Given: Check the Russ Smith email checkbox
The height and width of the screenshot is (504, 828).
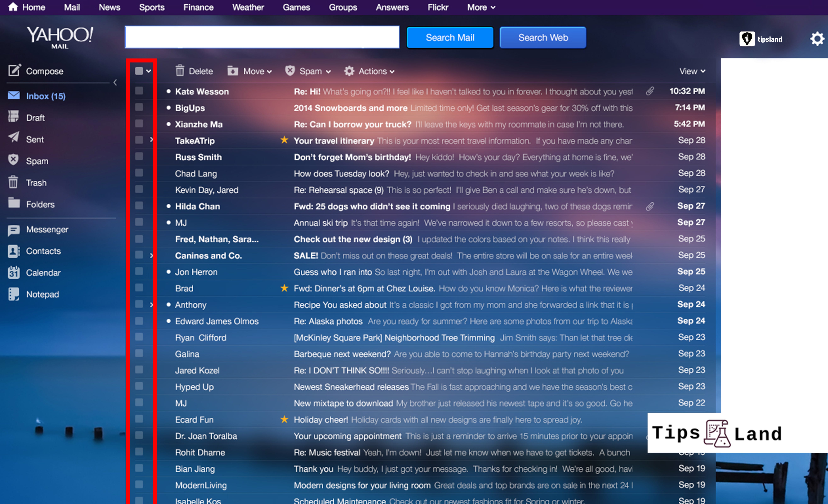Looking at the screenshot, I should pyautogui.click(x=139, y=156).
